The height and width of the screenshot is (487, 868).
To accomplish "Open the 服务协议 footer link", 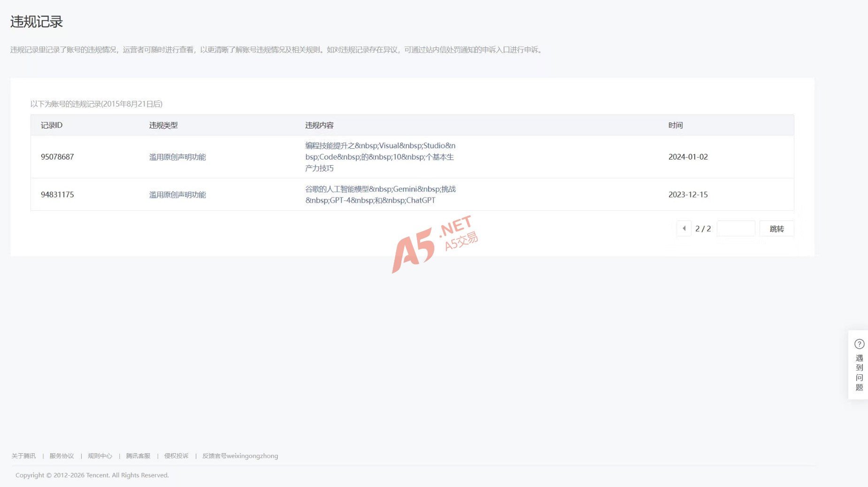I will coord(61,456).
